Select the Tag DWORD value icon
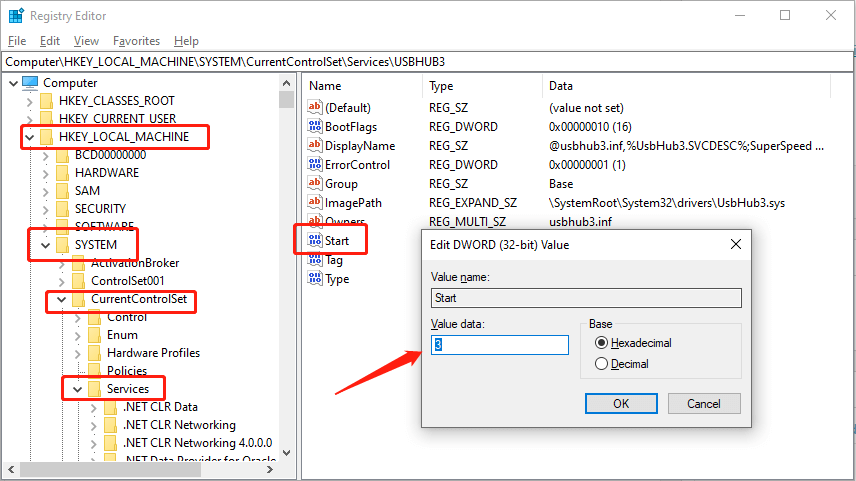 pyautogui.click(x=314, y=259)
